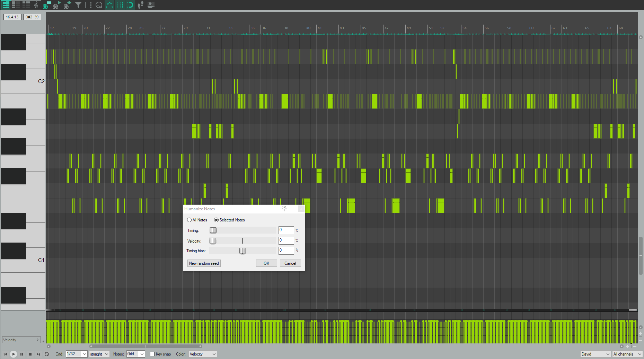Pause playback button
This screenshot has height=359, width=644.
click(22, 354)
